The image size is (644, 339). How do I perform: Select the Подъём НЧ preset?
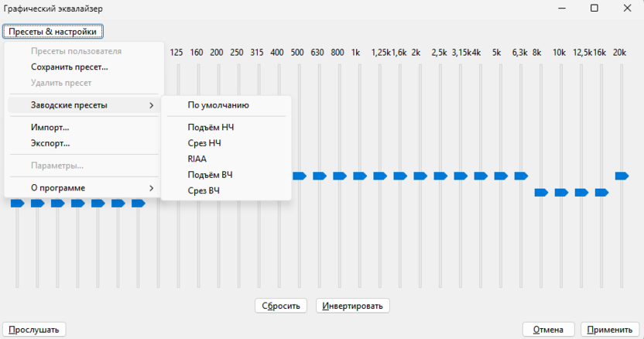(x=210, y=128)
